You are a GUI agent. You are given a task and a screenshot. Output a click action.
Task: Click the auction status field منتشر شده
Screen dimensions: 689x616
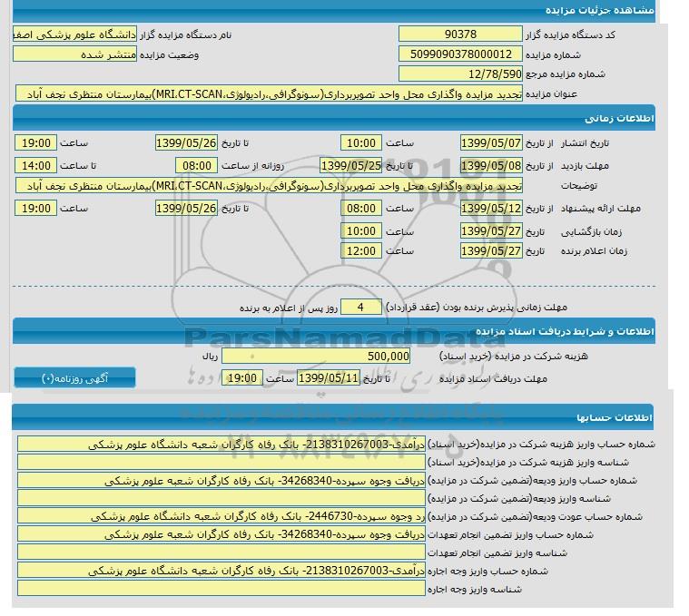click(x=74, y=54)
